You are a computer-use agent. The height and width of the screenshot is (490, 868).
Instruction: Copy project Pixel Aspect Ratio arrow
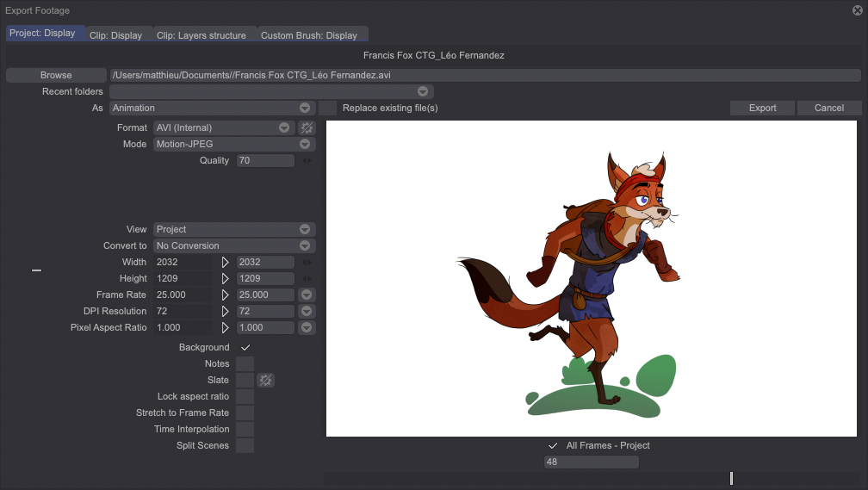225,328
